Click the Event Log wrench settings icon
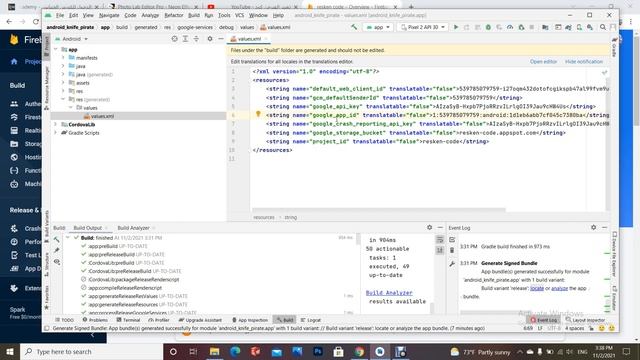640x360 pixels. (452, 264)
